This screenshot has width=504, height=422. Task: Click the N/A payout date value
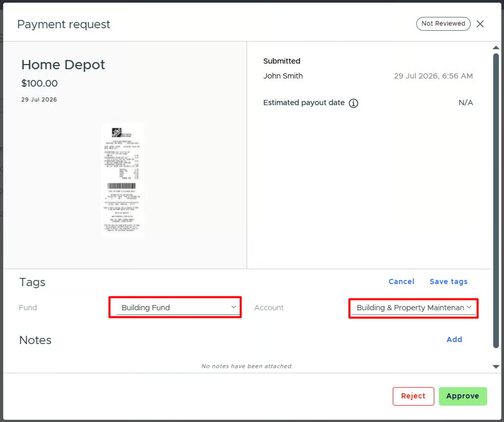point(466,103)
